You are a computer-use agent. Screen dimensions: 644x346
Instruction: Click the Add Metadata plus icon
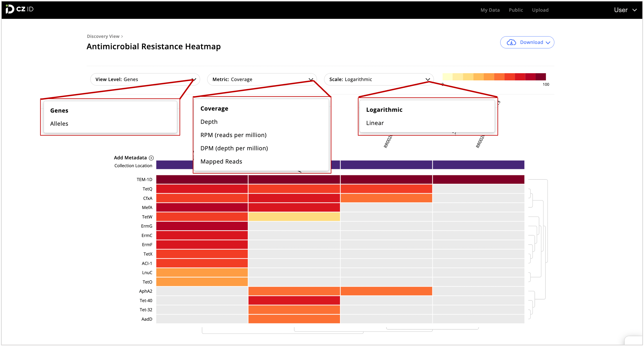point(151,158)
